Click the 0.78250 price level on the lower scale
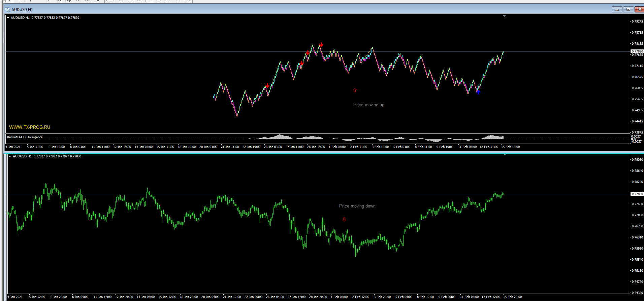The width and height of the screenshot is (644, 301). [x=637, y=182]
